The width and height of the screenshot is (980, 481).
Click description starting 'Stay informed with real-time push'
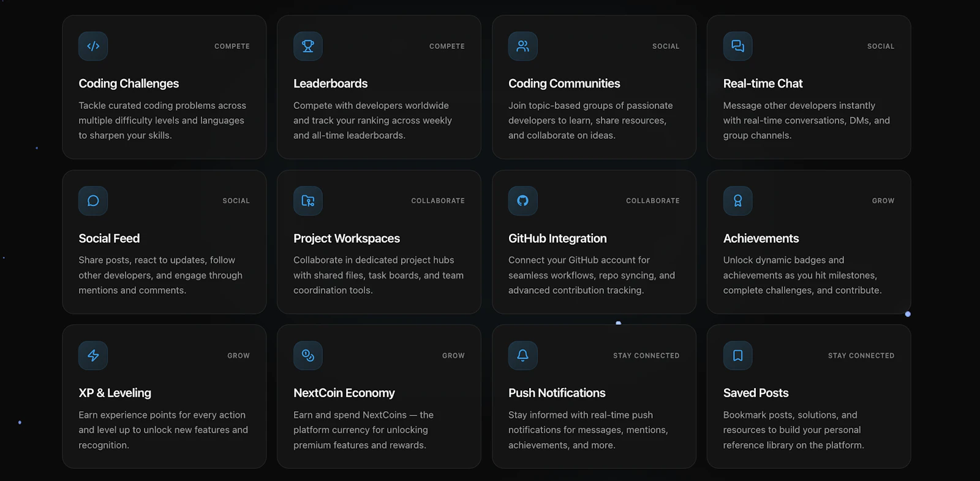point(588,430)
